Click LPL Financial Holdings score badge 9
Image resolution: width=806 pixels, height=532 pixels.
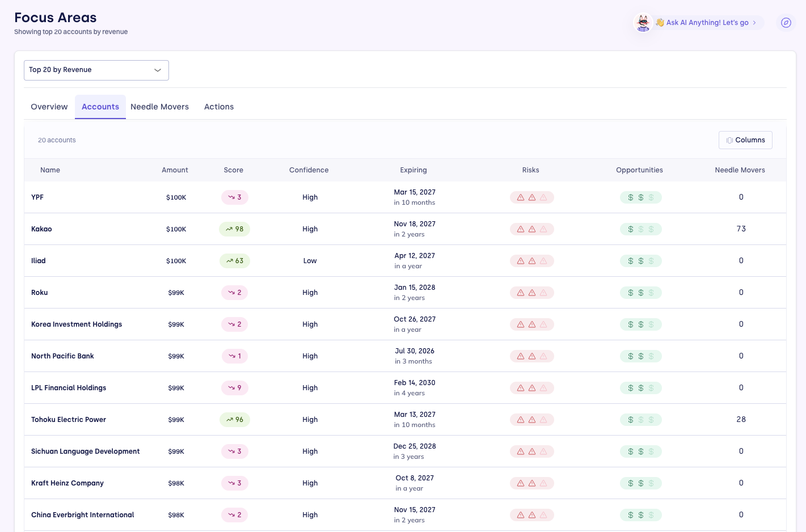[234, 388]
